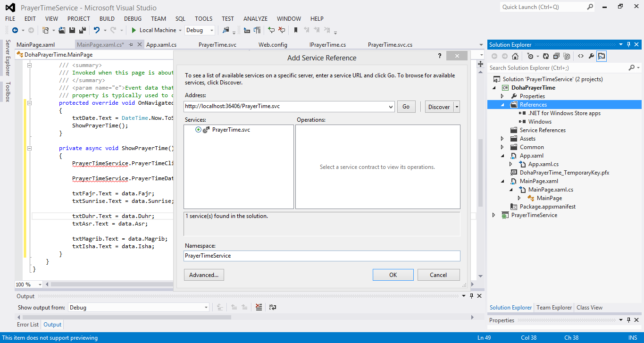The width and height of the screenshot is (644, 343).
Task: Click the Find in Files toolbar icon
Action: 226,30
